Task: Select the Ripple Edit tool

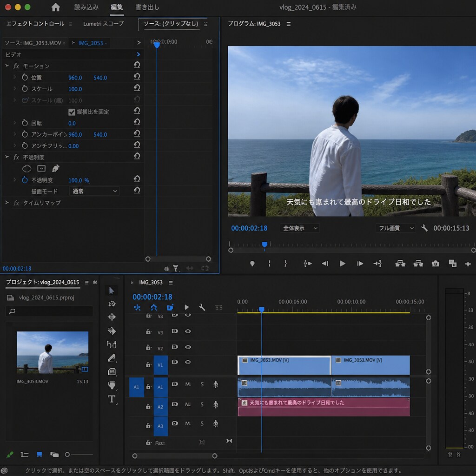Action: point(112,317)
